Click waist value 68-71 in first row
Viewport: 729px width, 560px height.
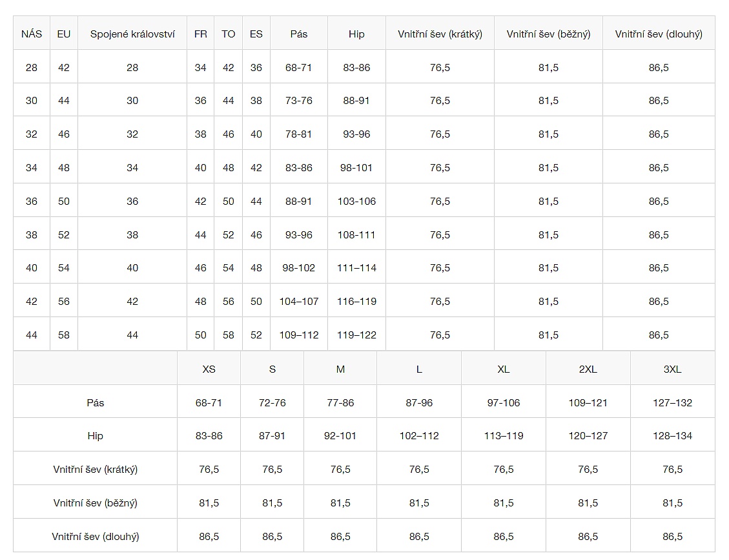pyautogui.click(x=298, y=67)
